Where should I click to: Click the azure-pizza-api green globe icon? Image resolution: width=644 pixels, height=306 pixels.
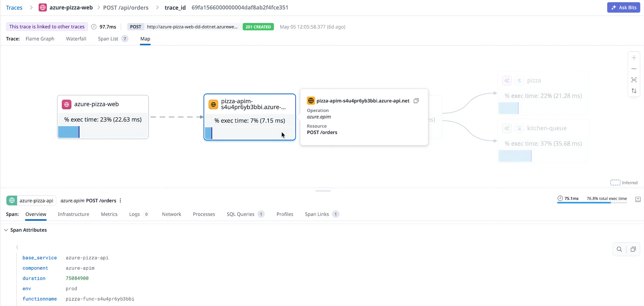[11, 200]
